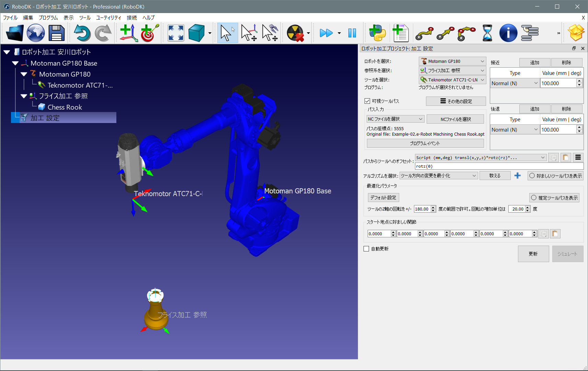
Task: Open the ファイル menu
Action: [10, 18]
